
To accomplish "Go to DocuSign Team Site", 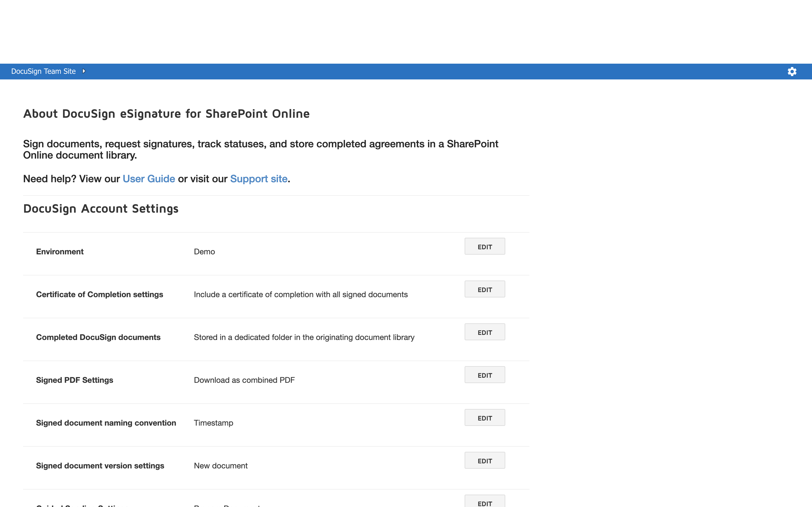I will point(43,72).
